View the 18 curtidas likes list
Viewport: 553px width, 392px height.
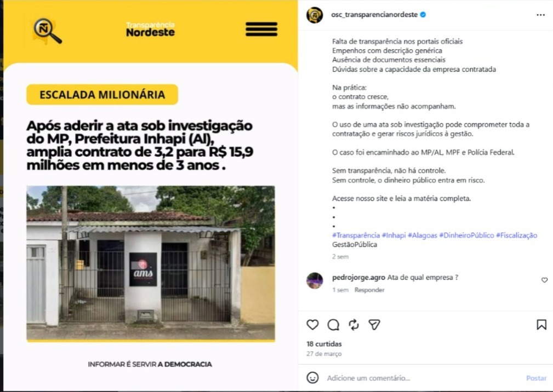[324, 344]
